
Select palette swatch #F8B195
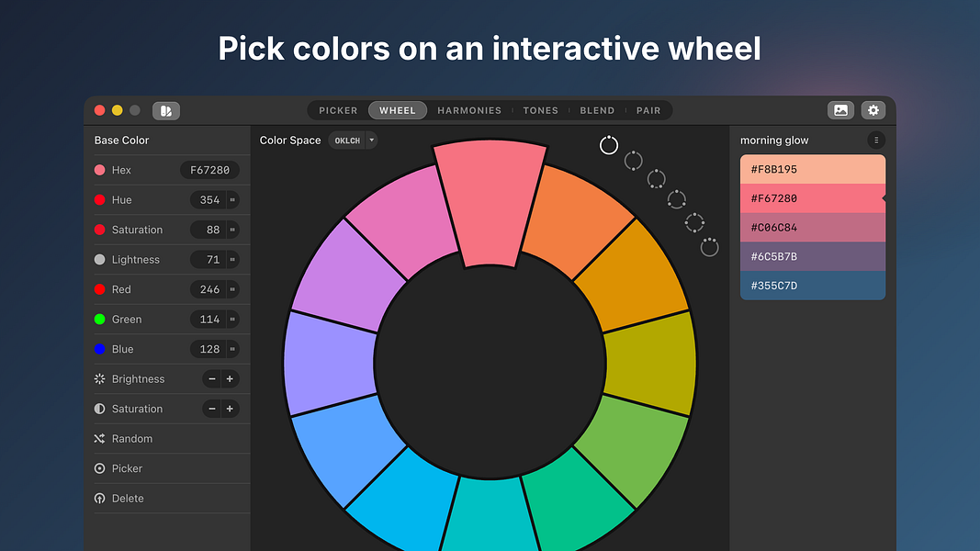813,169
